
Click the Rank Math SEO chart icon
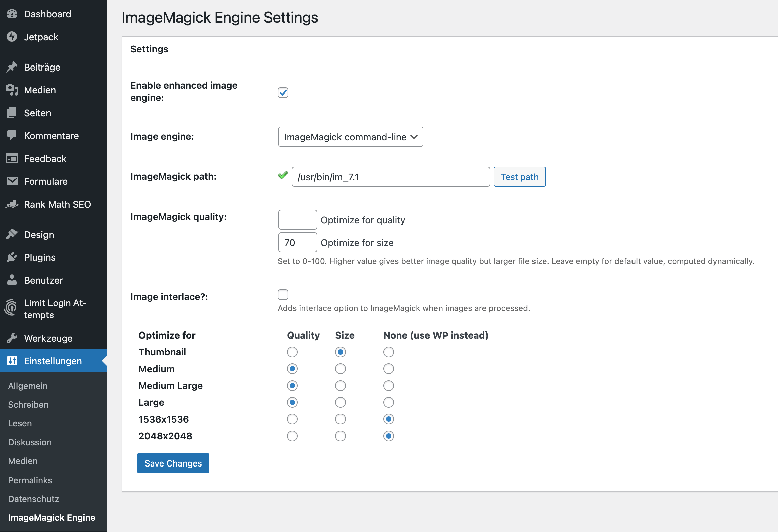pos(12,204)
